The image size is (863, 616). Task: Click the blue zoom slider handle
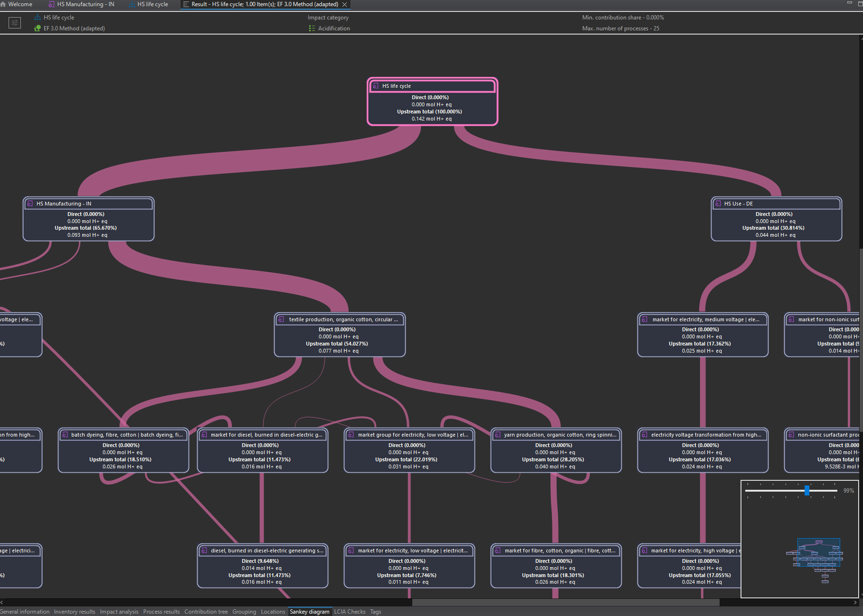[x=806, y=490]
